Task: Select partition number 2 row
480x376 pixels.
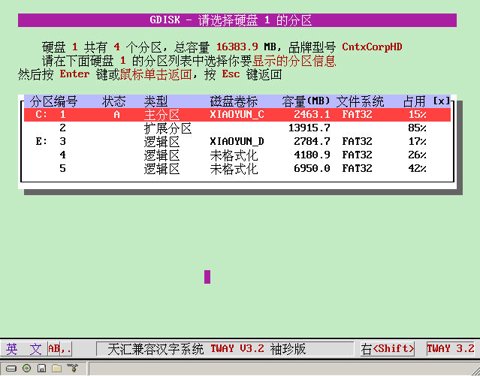Action: coord(237,128)
